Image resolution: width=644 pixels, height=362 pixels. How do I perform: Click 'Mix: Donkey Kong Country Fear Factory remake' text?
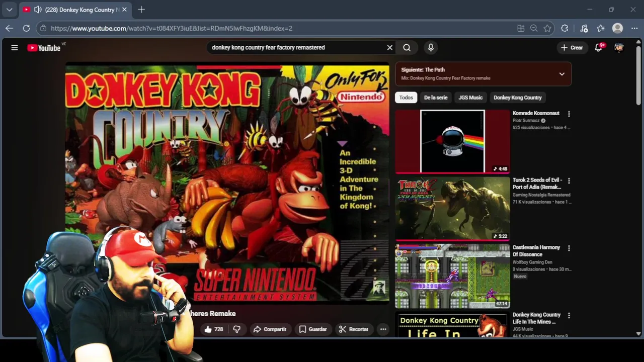pos(446,78)
